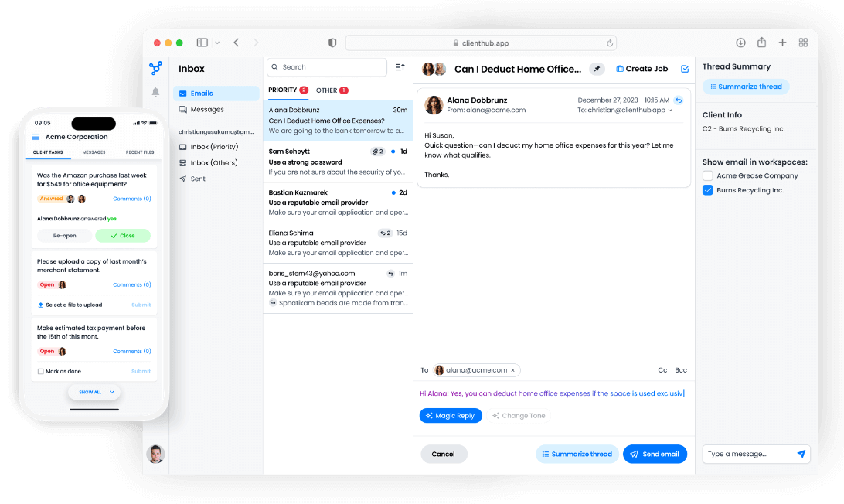844x504 pixels.
Task: Open Comments (0) on merchant statement task
Action: pyautogui.click(x=132, y=284)
